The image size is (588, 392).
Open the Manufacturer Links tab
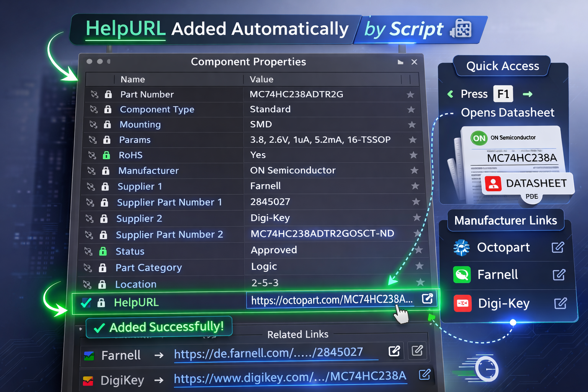pyautogui.click(x=505, y=220)
